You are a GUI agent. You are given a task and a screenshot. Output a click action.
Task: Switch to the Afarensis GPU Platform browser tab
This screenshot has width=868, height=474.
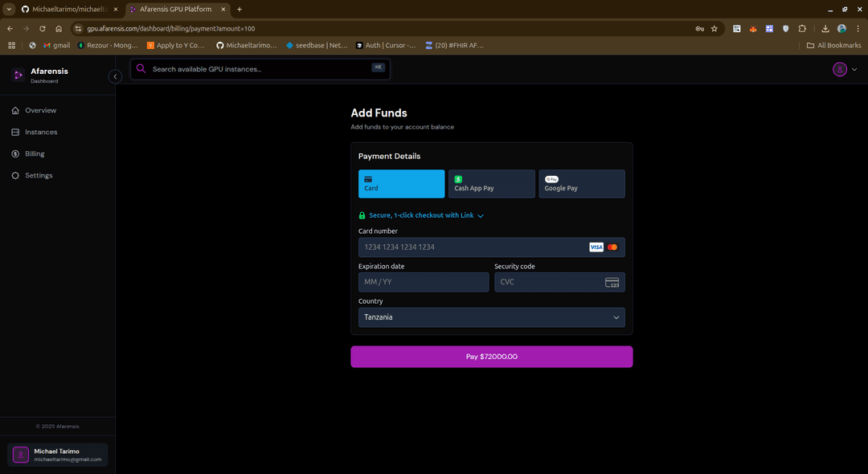pyautogui.click(x=177, y=9)
